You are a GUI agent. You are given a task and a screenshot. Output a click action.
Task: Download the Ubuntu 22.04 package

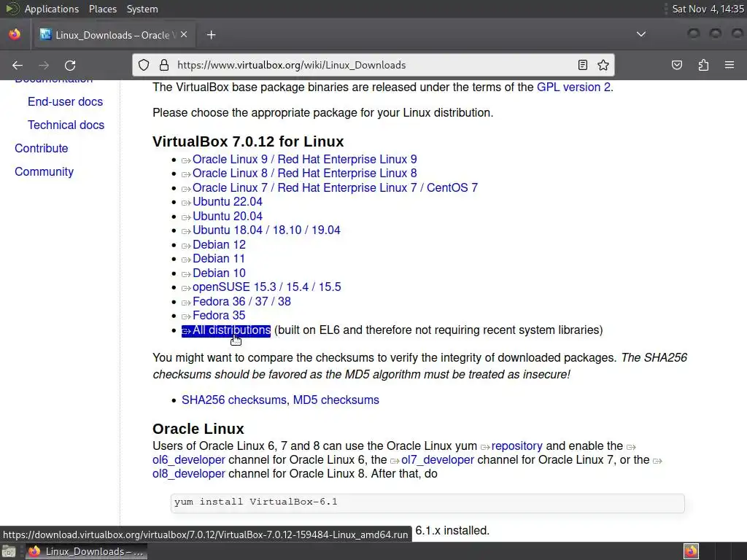pos(228,202)
